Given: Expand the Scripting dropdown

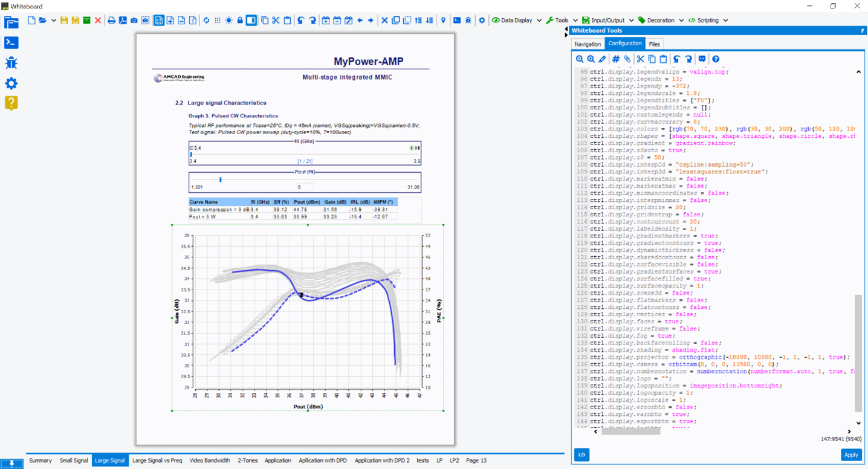Looking at the screenshot, I should pyautogui.click(x=725, y=20).
